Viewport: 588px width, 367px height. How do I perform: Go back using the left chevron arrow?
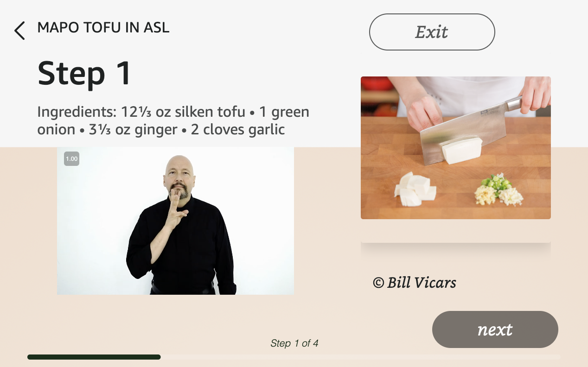click(19, 31)
